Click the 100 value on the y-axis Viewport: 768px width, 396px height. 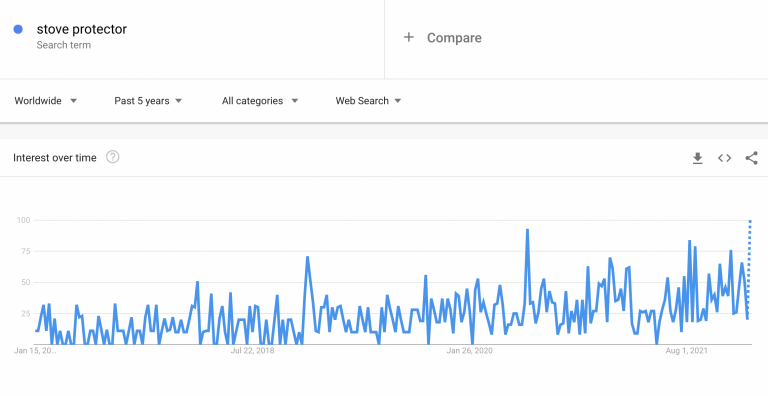(24, 221)
